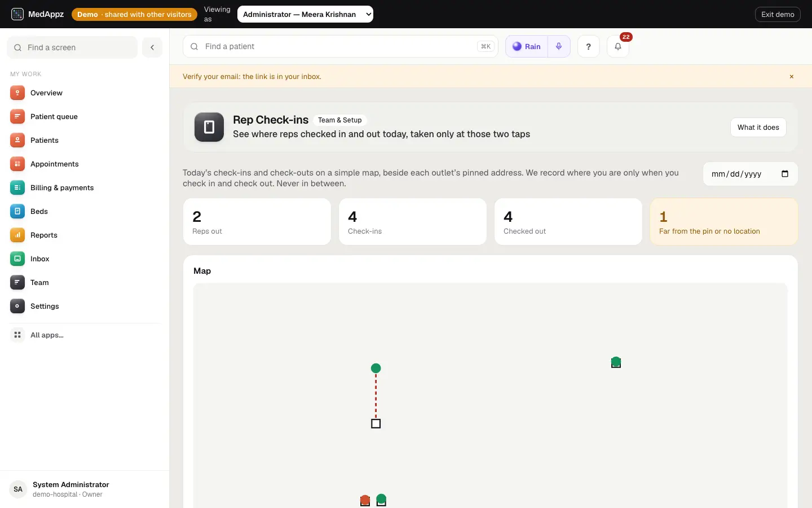812x508 pixels.
Task: Click the Inbox sidebar icon
Action: coord(17,259)
